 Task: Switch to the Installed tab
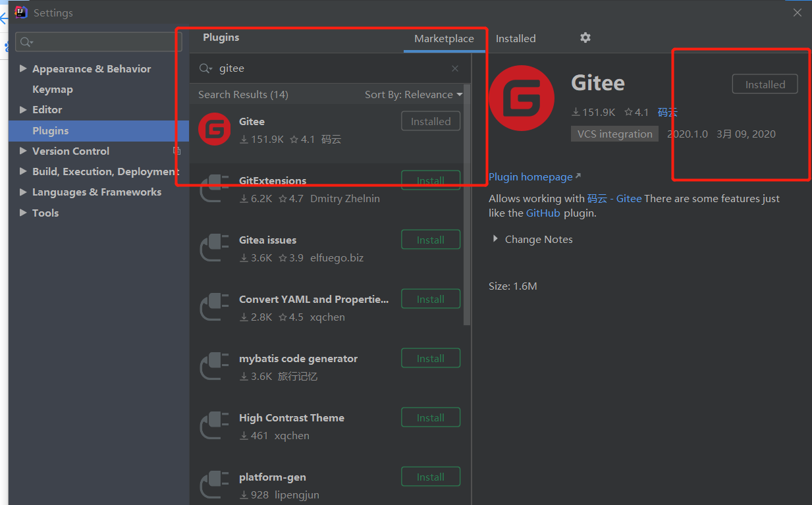coord(516,38)
